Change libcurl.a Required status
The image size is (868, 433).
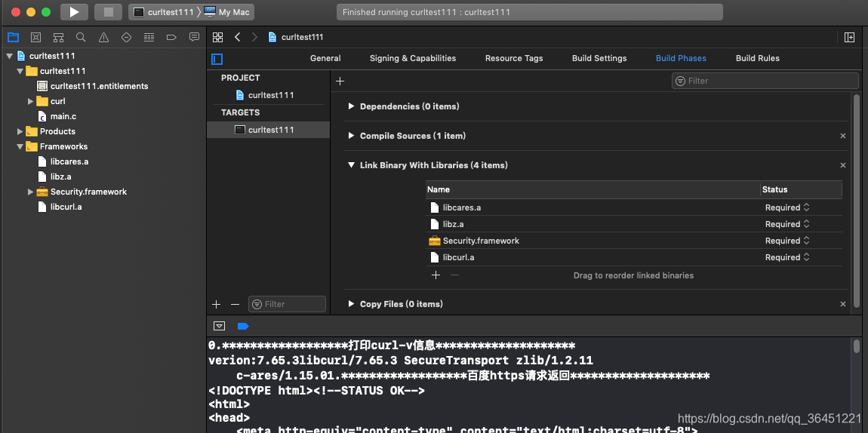pyautogui.click(x=788, y=257)
